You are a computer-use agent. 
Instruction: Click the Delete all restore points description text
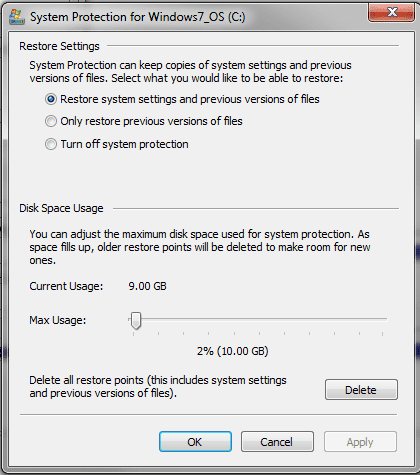click(158, 386)
